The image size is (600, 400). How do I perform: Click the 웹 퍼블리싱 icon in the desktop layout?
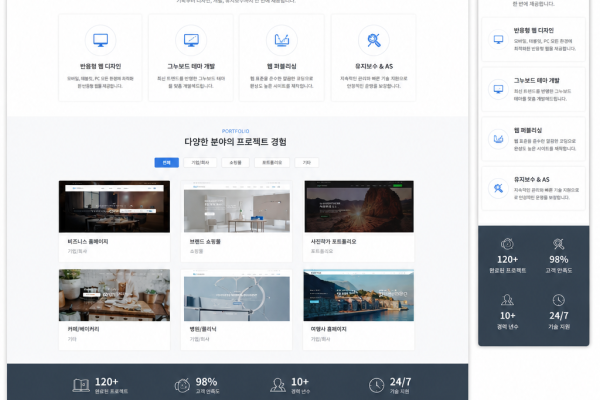tap(282, 40)
